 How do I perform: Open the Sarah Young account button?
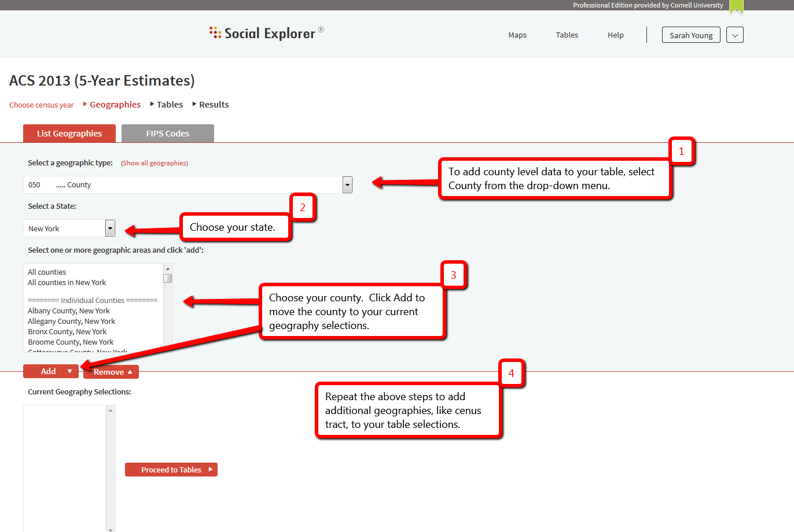(x=691, y=35)
